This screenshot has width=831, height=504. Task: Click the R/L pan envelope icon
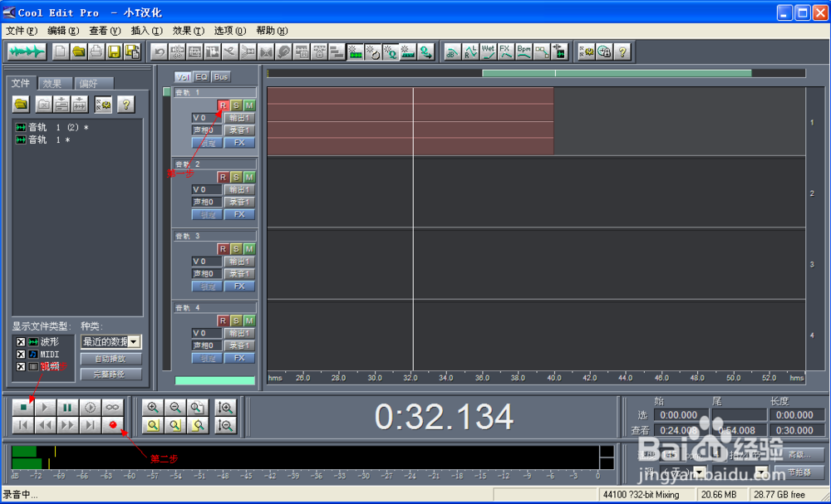pyautogui.click(x=470, y=51)
